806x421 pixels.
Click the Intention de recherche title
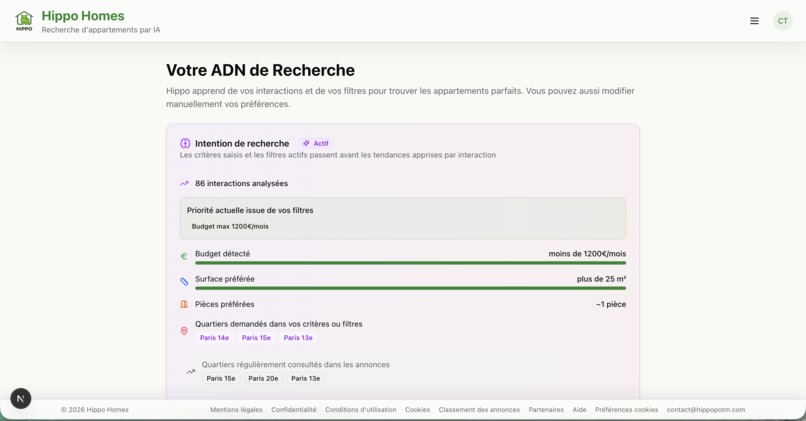pyautogui.click(x=242, y=143)
